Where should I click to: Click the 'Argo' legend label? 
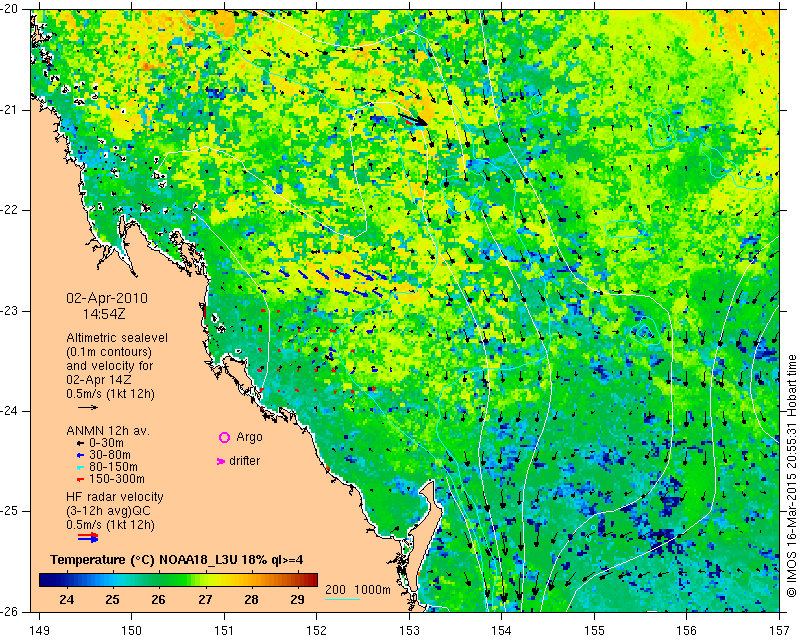249,437
